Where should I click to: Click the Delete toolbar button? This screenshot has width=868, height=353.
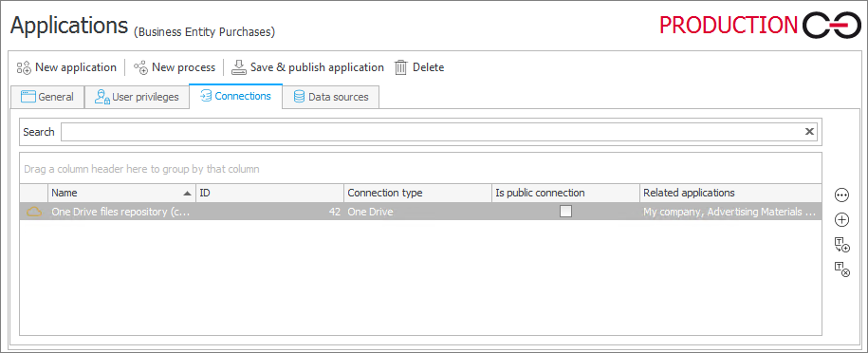coord(419,67)
